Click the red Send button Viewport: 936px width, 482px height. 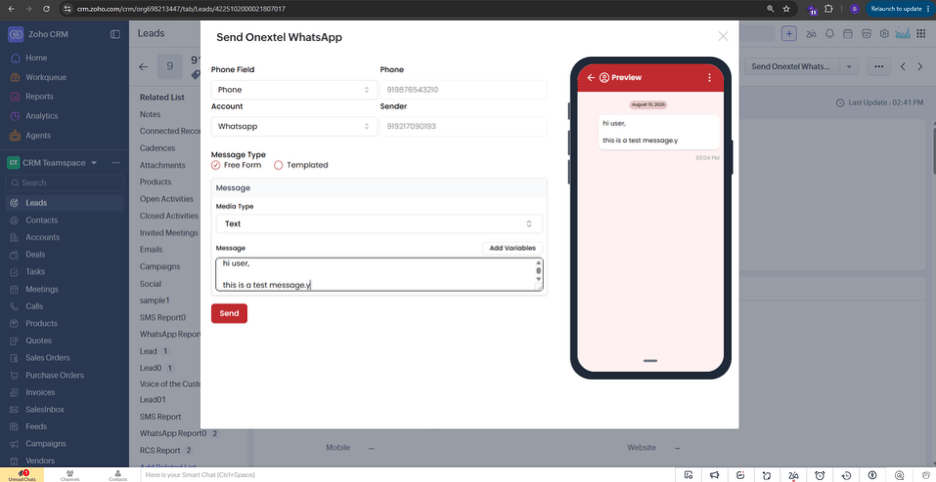click(229, 314)
